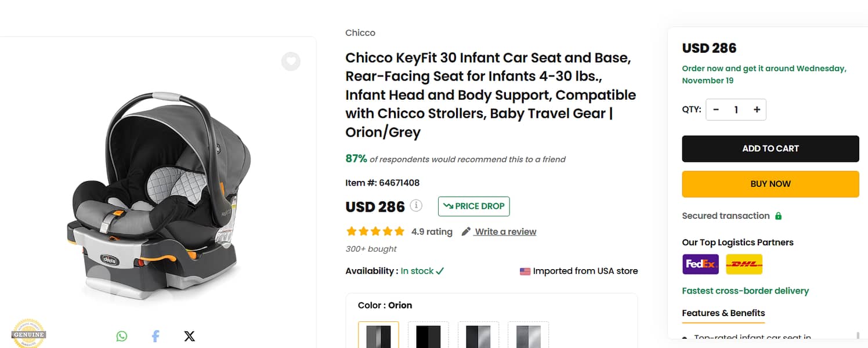Screen dimensions: 868x348
Task: Click the ADD TO CART button
Action: pyautogui.click(x=770, y=148)
